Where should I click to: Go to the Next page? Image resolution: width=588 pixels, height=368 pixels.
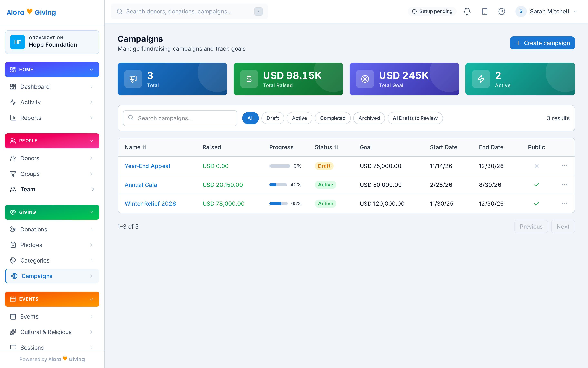click(x=563, y=227)
